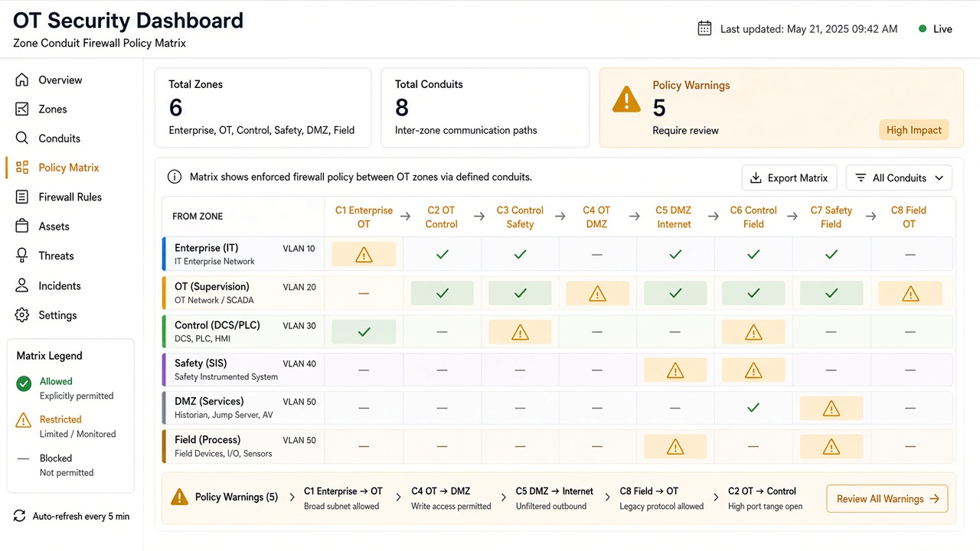Open the C8 Field → OT warning
The image size is (980, 551).
(x=661, y=498)
